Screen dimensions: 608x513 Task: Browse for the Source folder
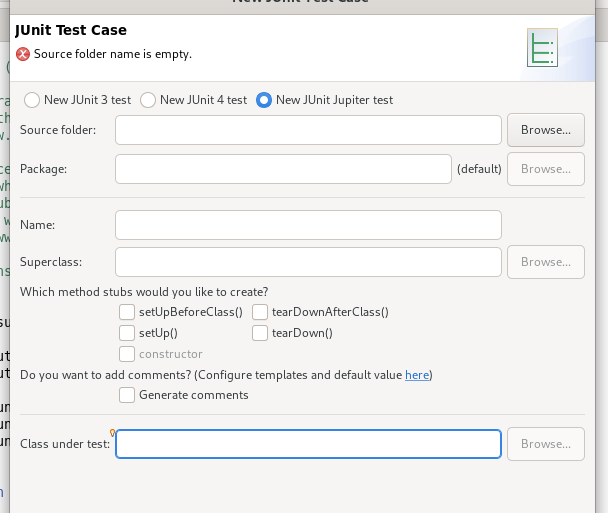pyautogui.click(x=546, y=130)
